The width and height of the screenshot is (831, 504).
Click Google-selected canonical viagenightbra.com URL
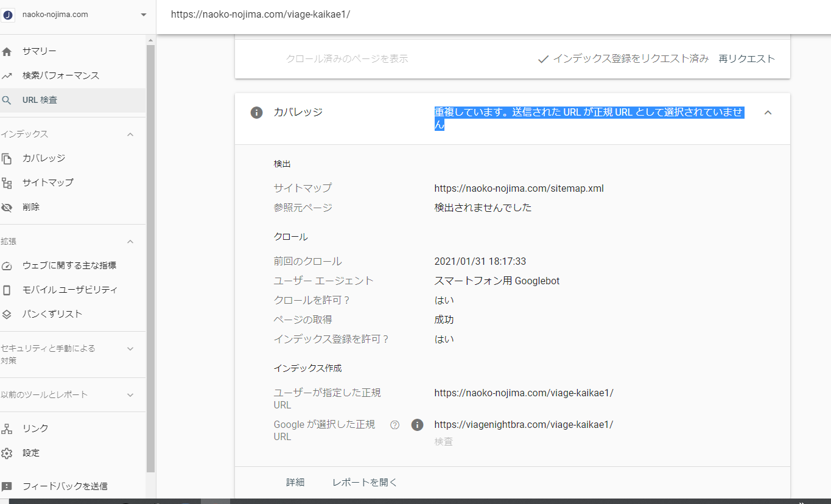tap(524, 424)
